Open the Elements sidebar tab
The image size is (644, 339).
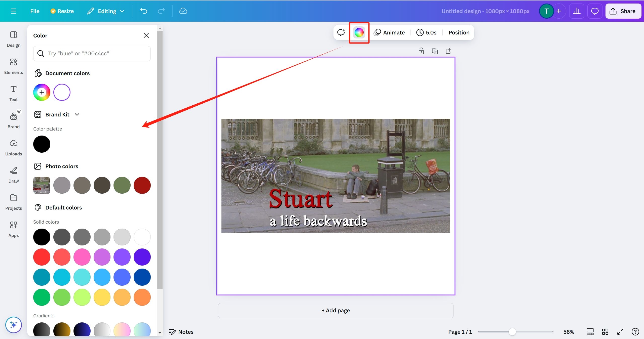[14, 66]
